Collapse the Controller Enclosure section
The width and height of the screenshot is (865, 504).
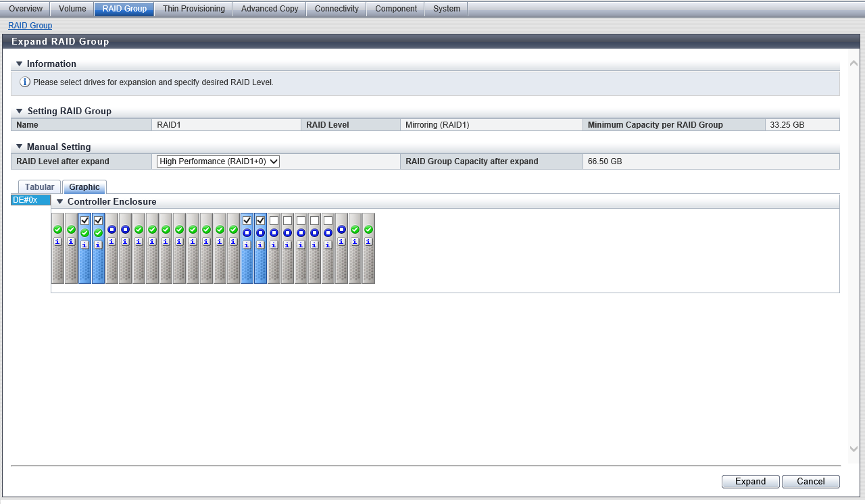point(59,202)
